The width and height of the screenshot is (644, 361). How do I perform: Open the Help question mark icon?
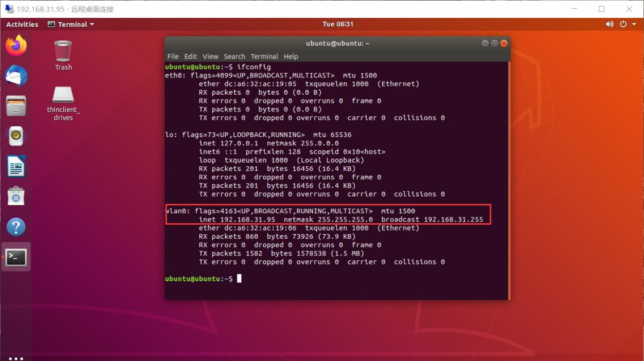(x=16, y=227)
